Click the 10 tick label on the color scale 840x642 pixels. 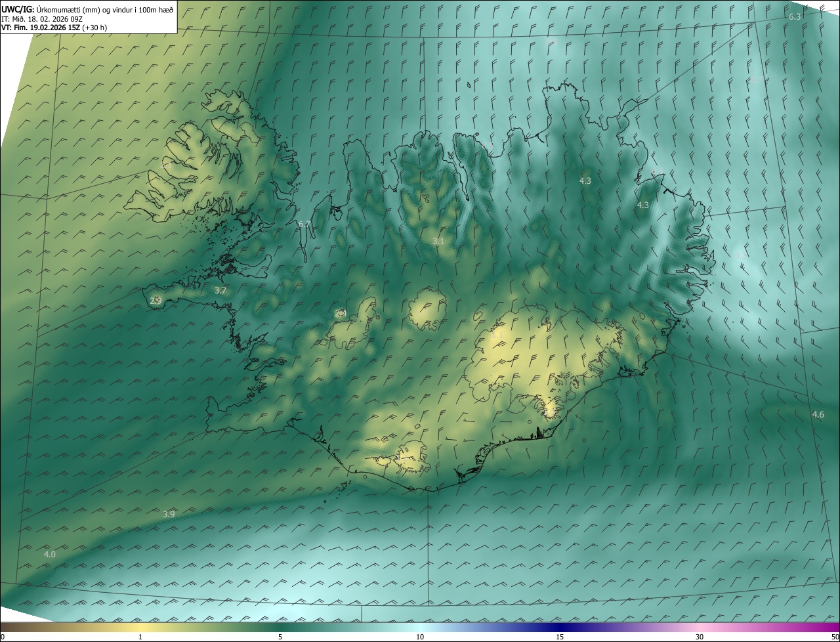[420, 637]
